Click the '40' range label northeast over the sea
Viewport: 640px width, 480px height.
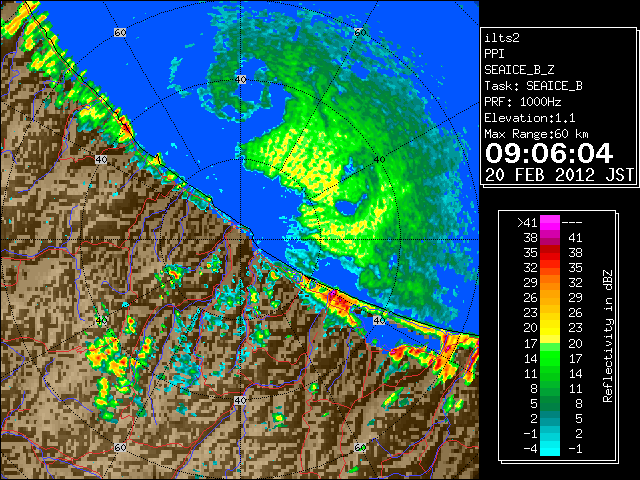click(380, 160)
